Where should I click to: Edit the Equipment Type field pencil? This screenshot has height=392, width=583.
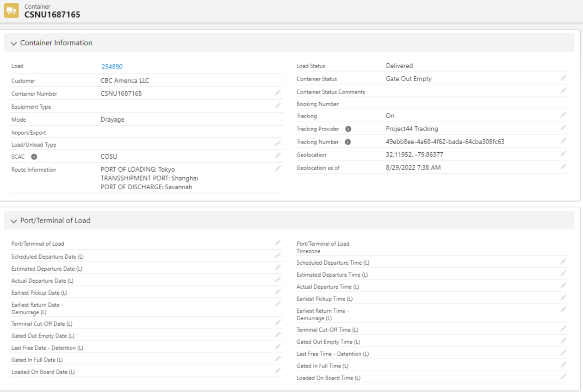pos(278,106)
